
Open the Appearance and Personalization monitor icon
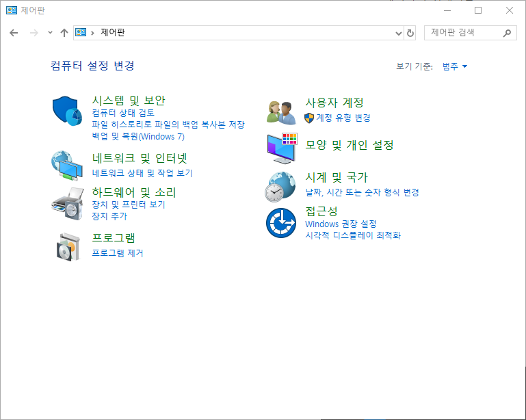(282, 148)
